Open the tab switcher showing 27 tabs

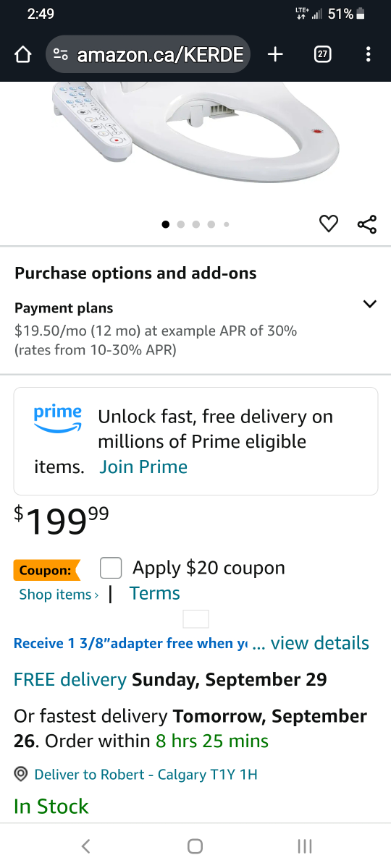(x=322, y=54)
